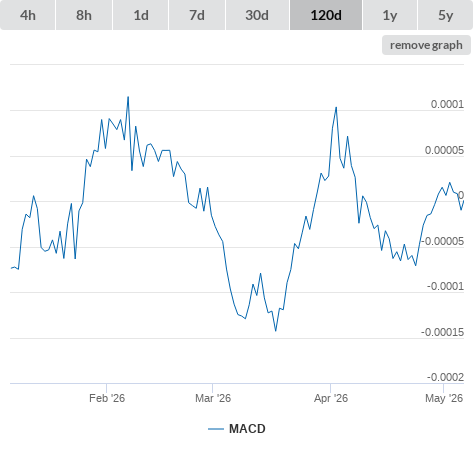Click the -0.00015 y-axis label

point(442,332)
